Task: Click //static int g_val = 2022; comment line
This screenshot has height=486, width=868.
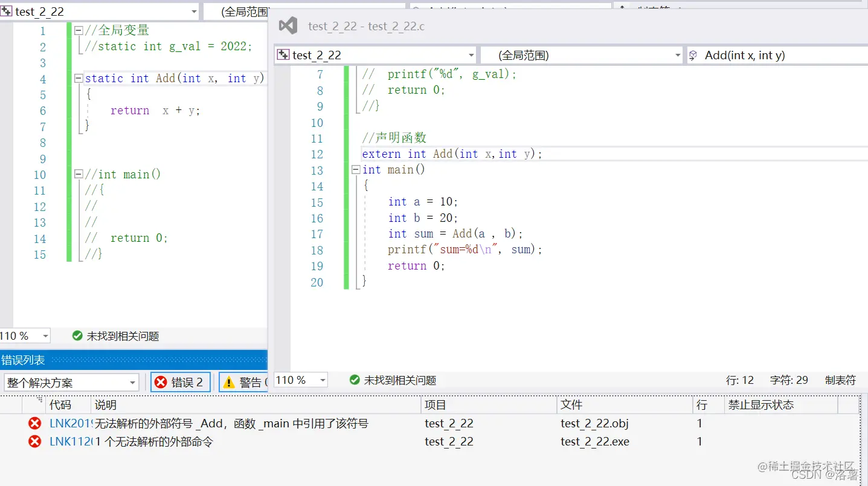Action: click(169, 47)
